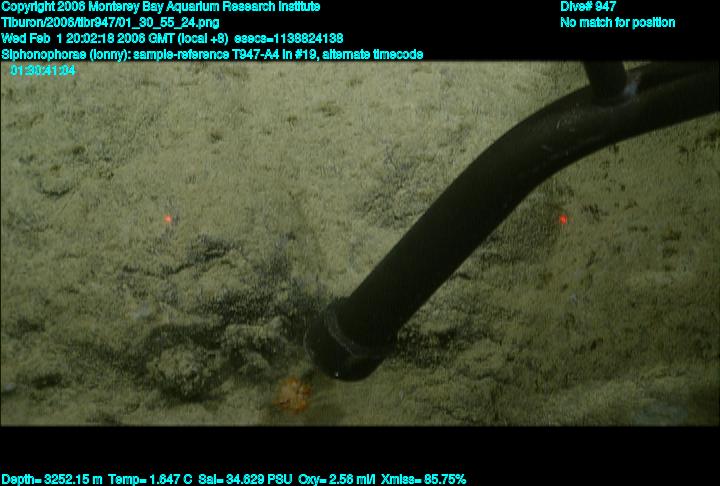Click the Copyright 2006 Monterey Bay Aquarium line

[161, 7]
